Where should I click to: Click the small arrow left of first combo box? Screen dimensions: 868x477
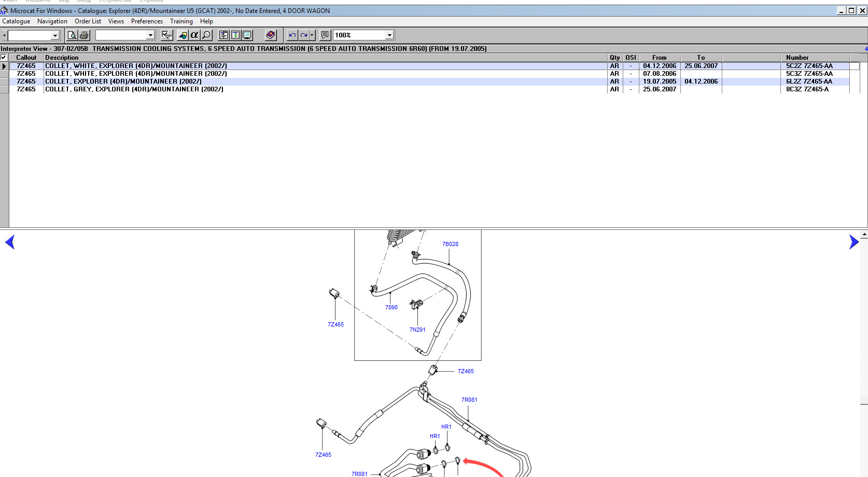point(4,35)
